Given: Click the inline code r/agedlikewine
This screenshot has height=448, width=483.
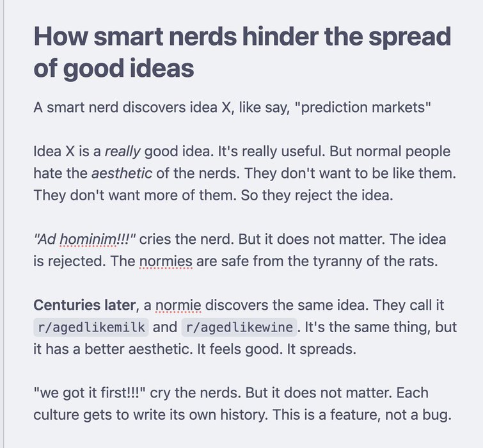Looking at the screenshot, I should (x=239, y=327).
